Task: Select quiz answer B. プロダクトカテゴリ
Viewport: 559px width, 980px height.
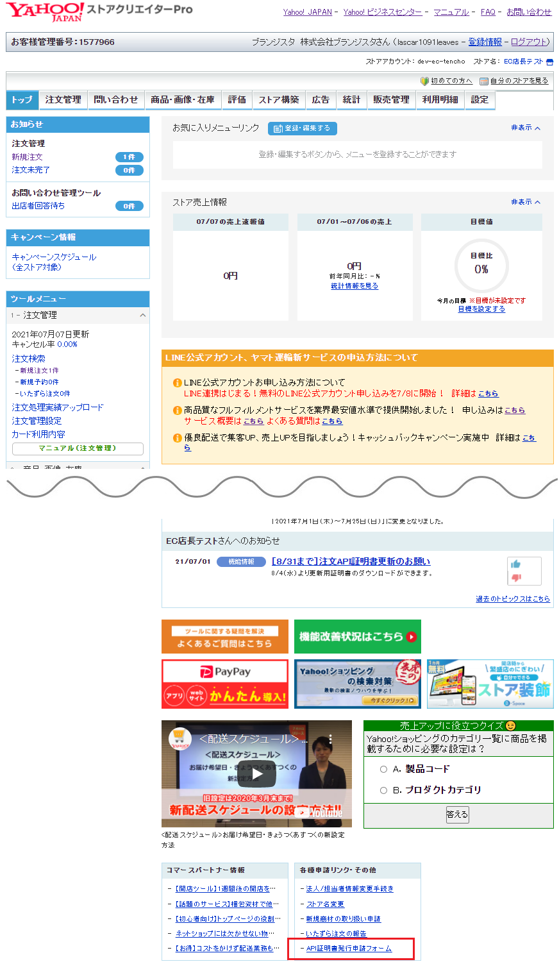Action: coord(383,790)
